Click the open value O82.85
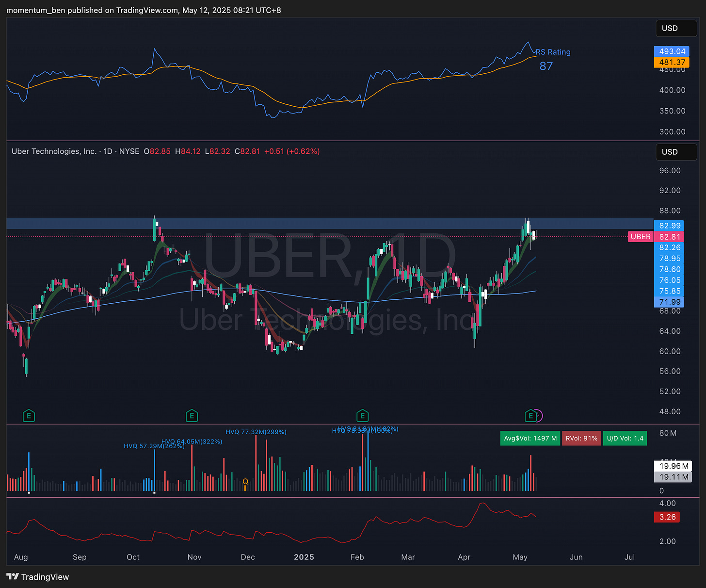 pyautogui.click(x=157, y=151)
